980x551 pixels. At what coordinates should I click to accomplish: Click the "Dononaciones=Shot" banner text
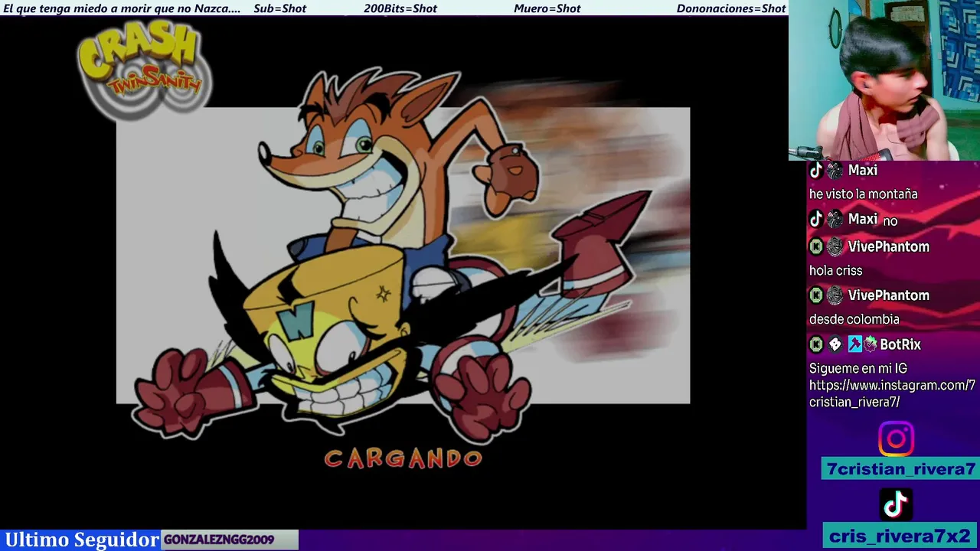[x=731, y=8]
